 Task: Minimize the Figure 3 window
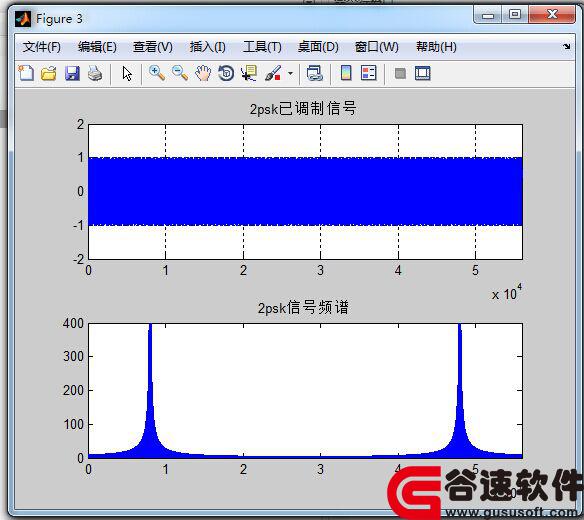click(488, 15)
